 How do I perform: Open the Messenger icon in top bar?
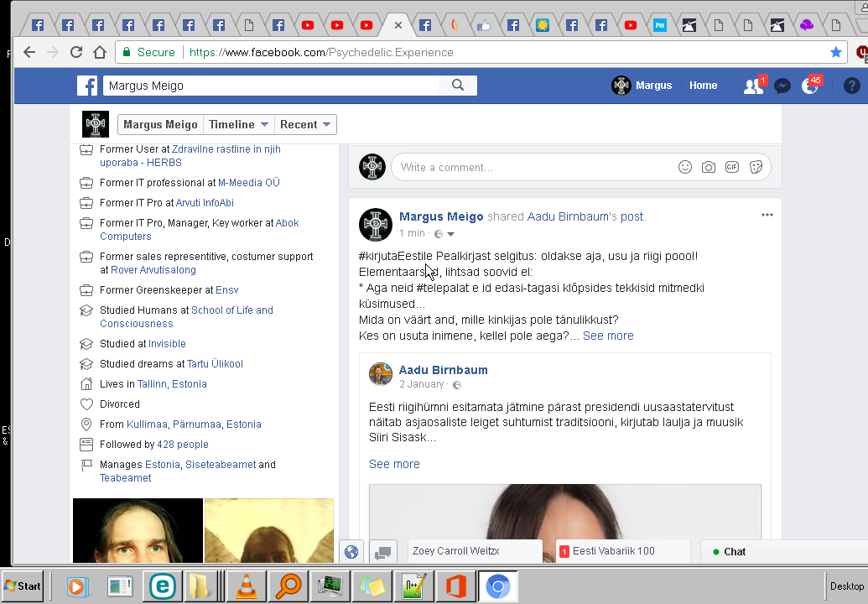(782, 86)
